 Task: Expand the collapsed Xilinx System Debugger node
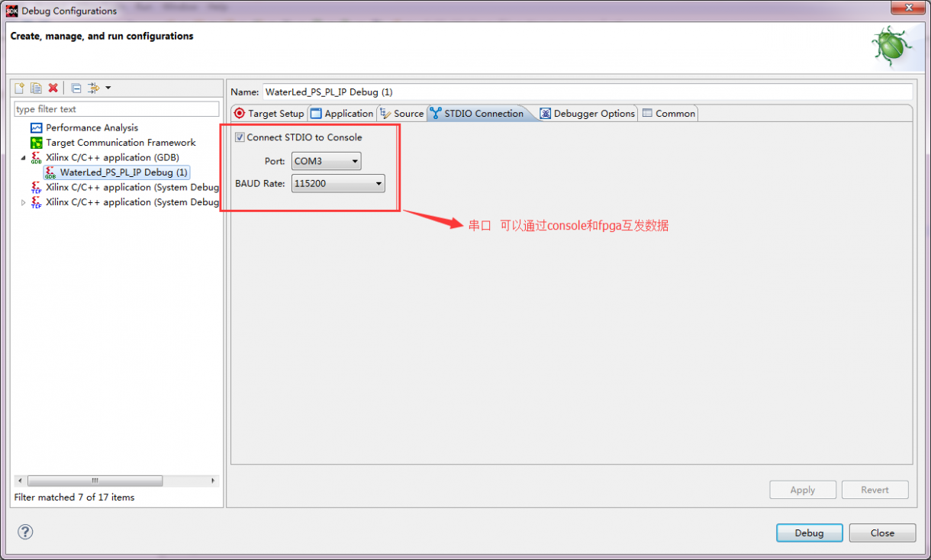pyautogui.click(x=23, y=202)
